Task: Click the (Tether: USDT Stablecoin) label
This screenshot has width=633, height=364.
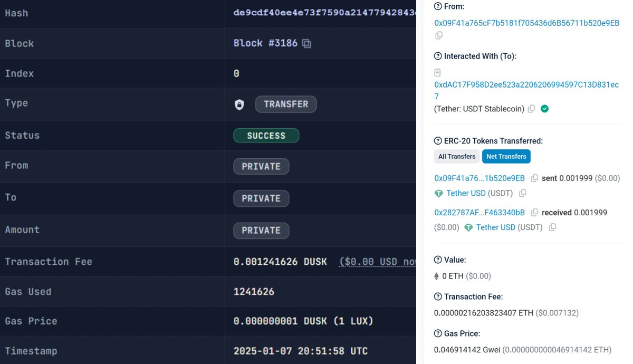Action: point(479,109)
